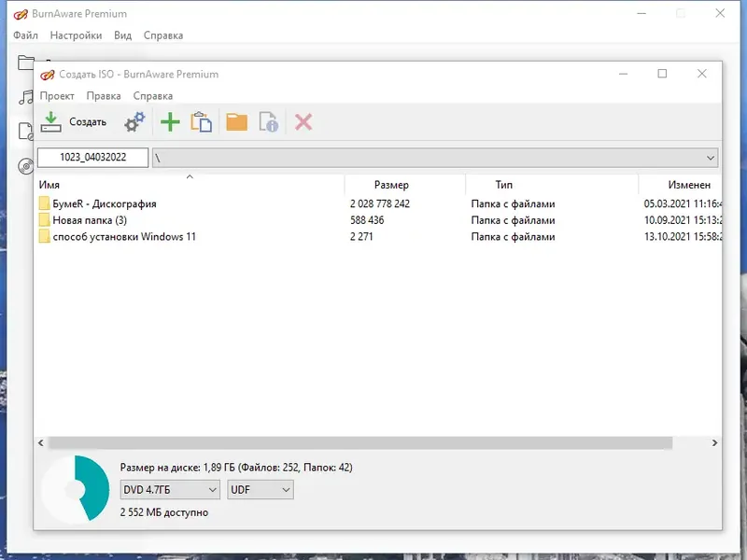Select способ установки Windows 11 row

[x=380, y=237]
